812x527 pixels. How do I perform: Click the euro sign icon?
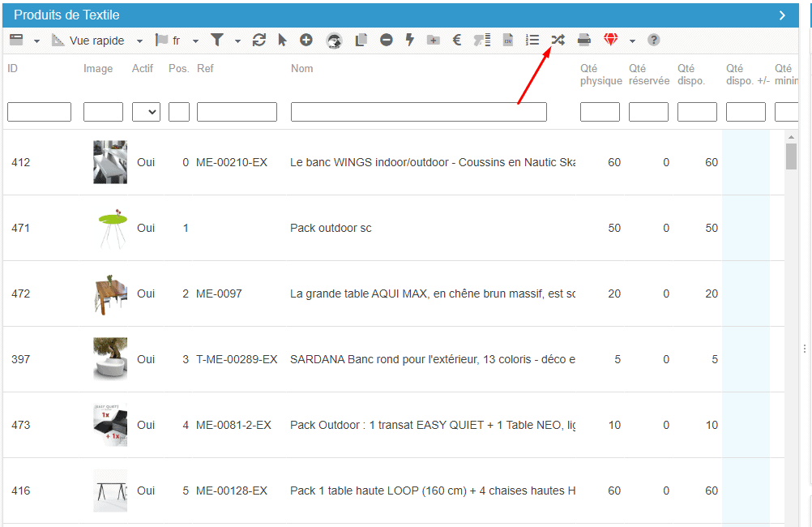point(457,40)
